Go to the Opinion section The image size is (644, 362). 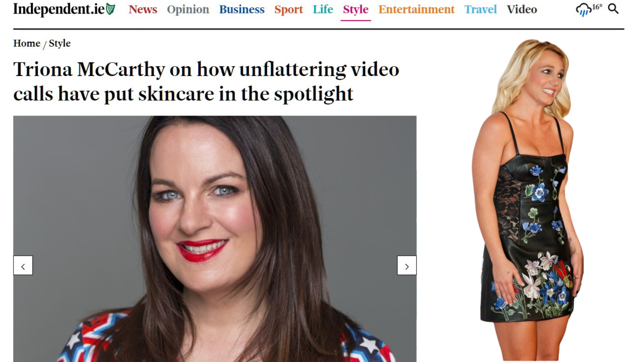point(188,9)
